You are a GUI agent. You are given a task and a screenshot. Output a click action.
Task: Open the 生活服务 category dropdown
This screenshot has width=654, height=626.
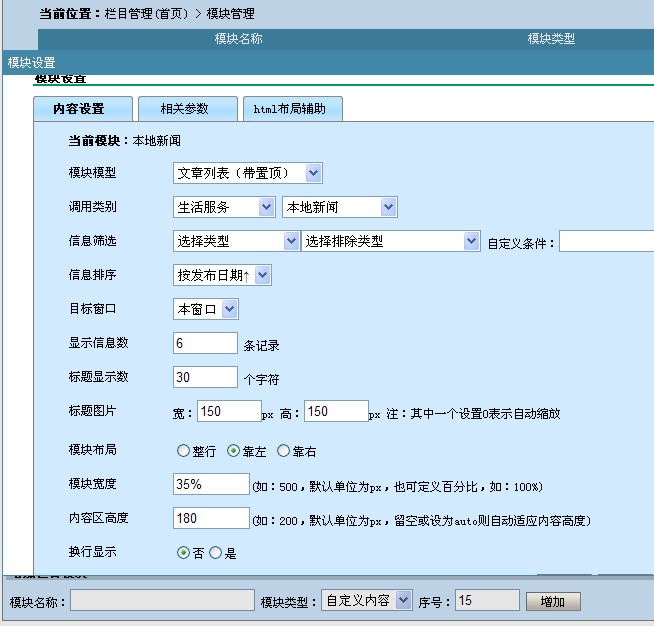pyautogui.click(x=224, y=207)
